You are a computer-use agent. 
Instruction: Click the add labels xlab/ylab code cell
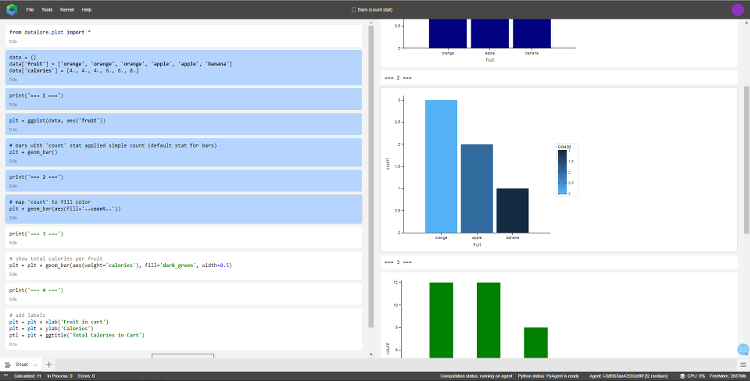[184, 329]
